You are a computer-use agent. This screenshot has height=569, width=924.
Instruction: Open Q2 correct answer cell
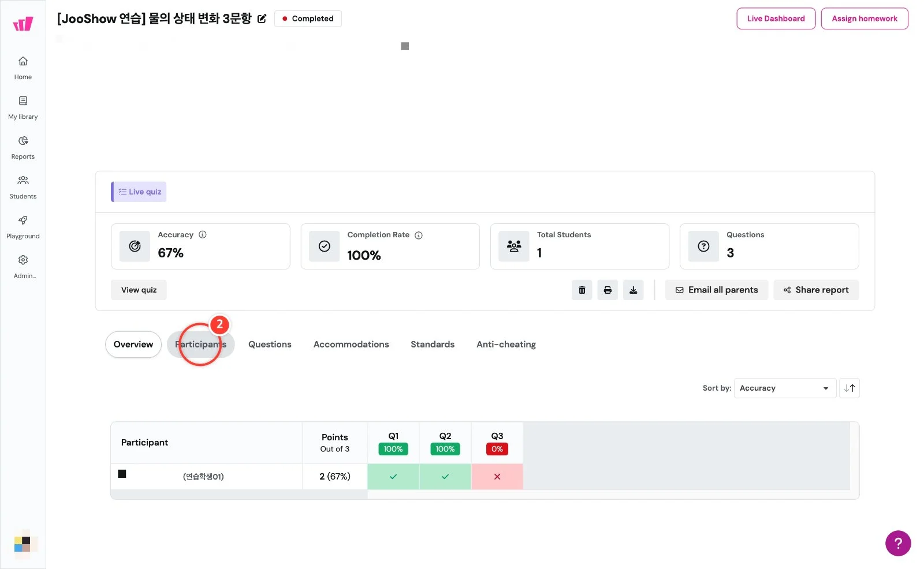[x=445, y=477]
